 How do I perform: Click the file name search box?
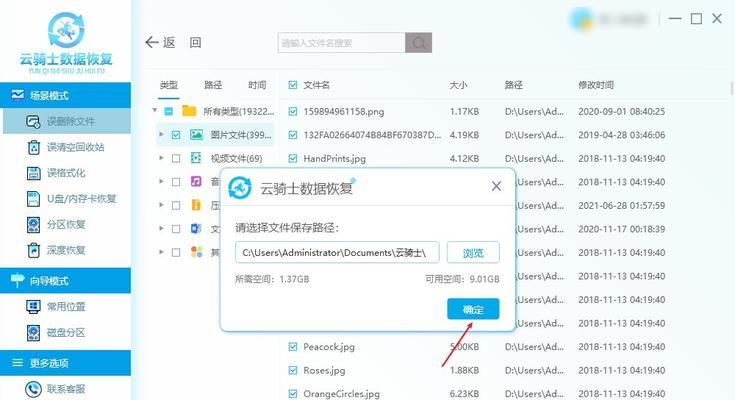point(341,43)
